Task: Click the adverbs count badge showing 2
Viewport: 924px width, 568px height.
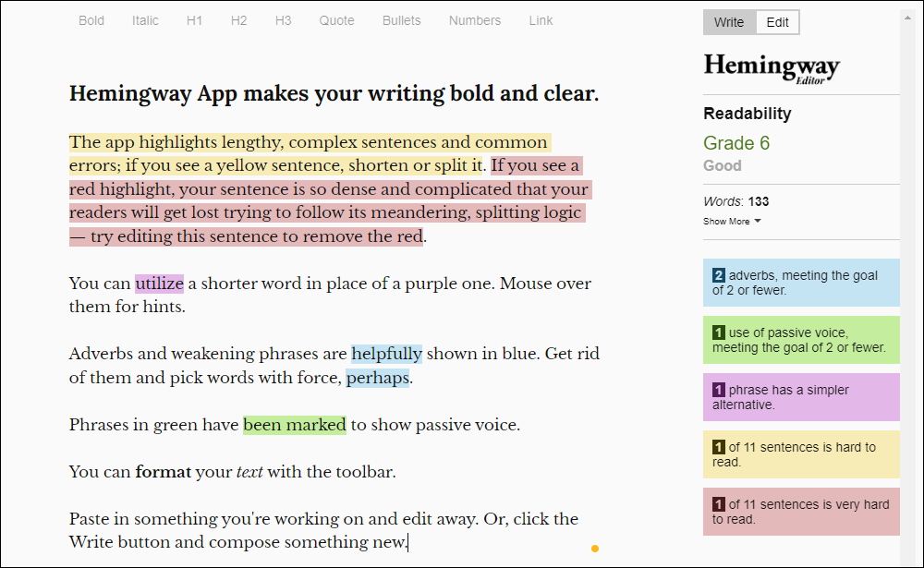Action: point(718,275)
